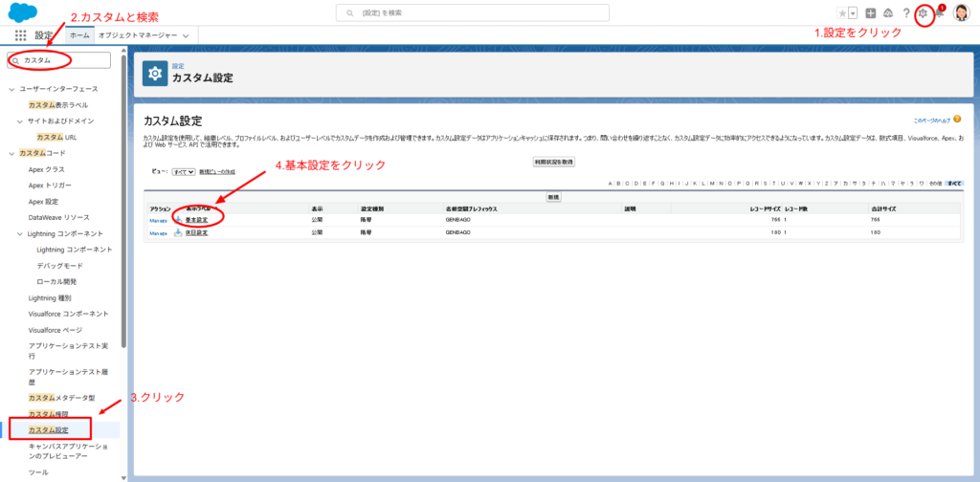Viewport: 980px width, 482px height.
Task: Open the ビュー select dropdown
Action: [x=183, y=171]
